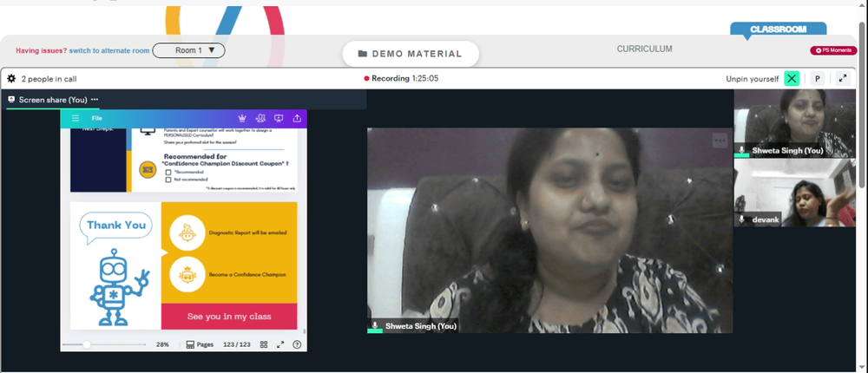
Task: Click the Pages layout icon
Action: (190, 344)
